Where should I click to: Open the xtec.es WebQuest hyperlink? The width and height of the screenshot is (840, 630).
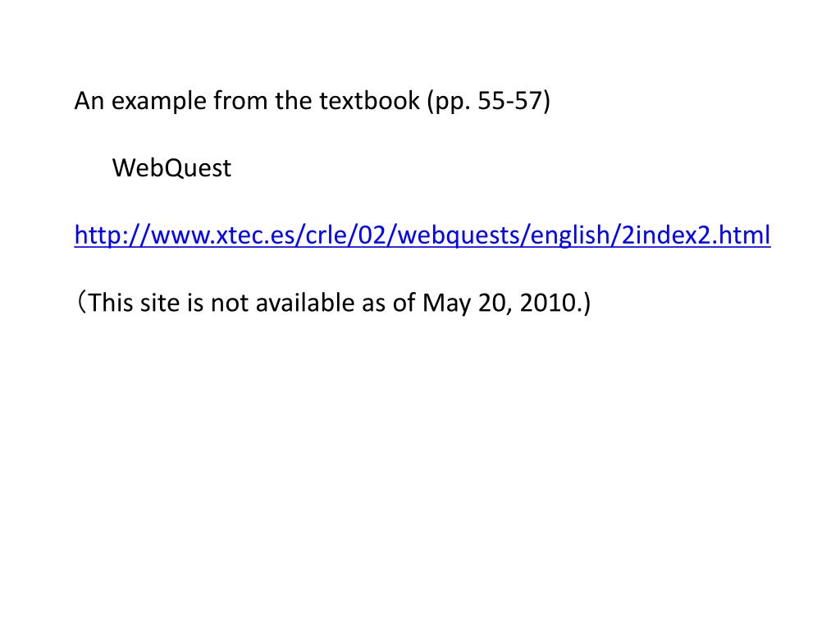(422, 235)
